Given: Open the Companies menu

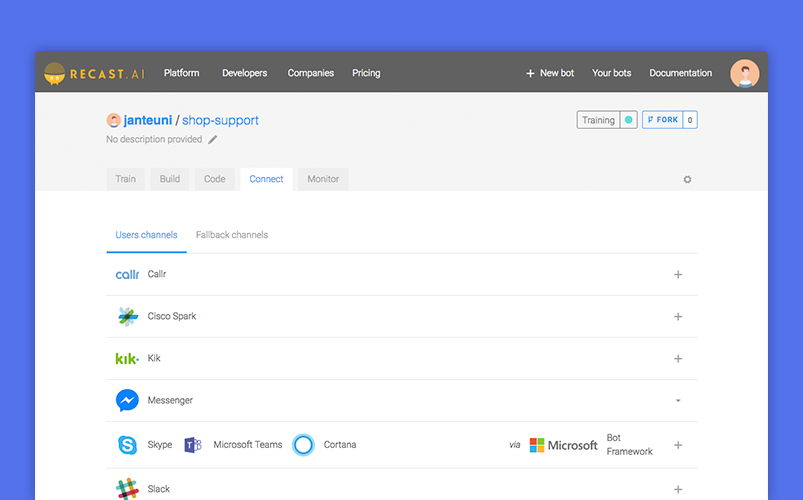Looking at the screenshot, I should pos(310,73).
